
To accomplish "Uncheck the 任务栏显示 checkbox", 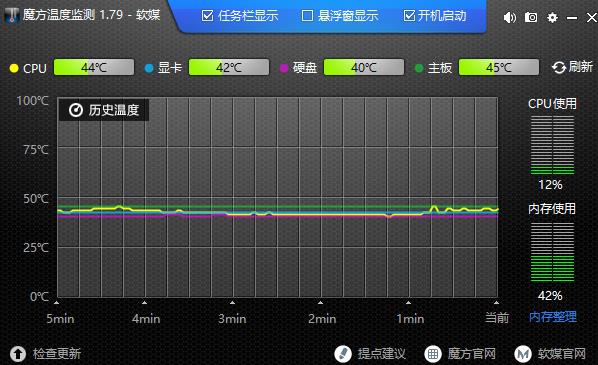I will point(207,16).
